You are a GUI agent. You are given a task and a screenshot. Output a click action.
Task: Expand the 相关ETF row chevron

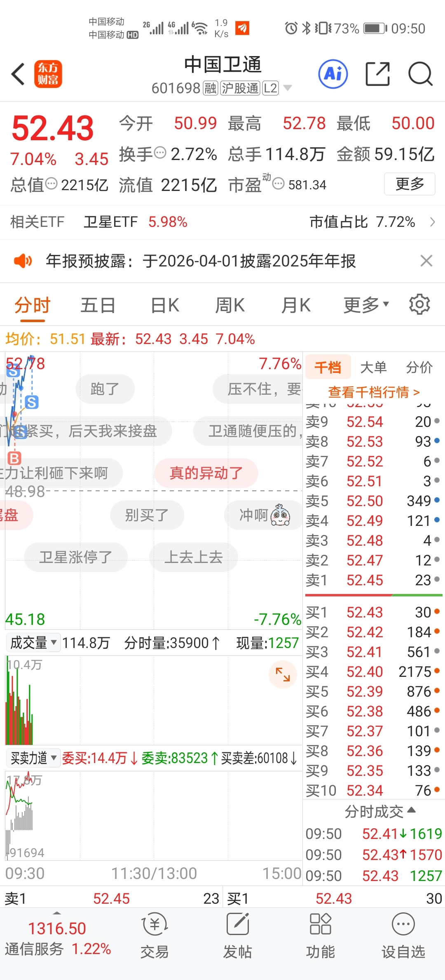tap(432, 222)
